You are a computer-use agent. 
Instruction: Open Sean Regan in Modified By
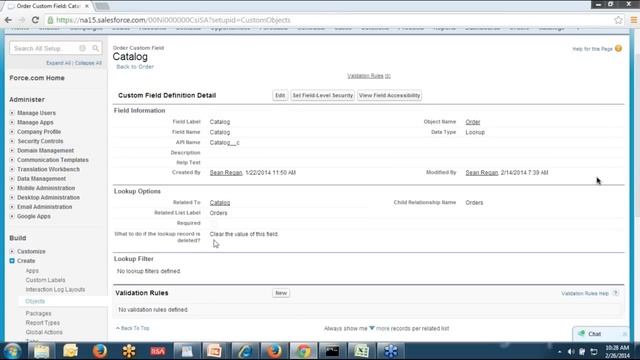tap(482, 173)
